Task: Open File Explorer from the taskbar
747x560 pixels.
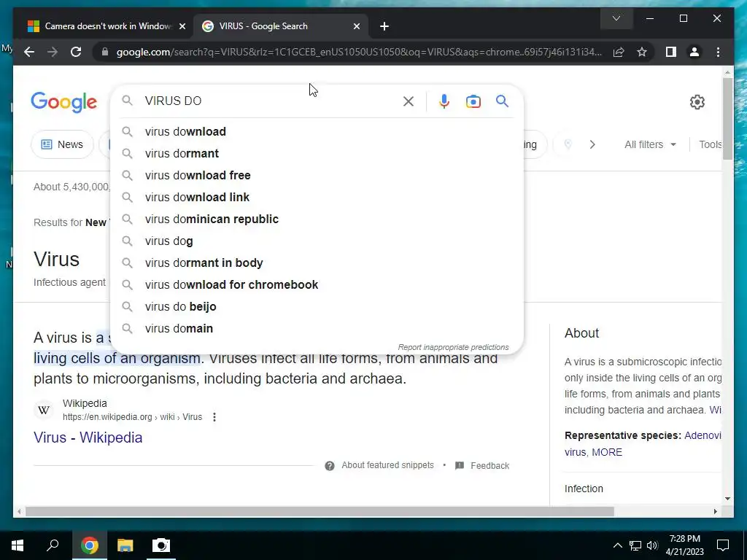Action: click(x=125, y=545)
